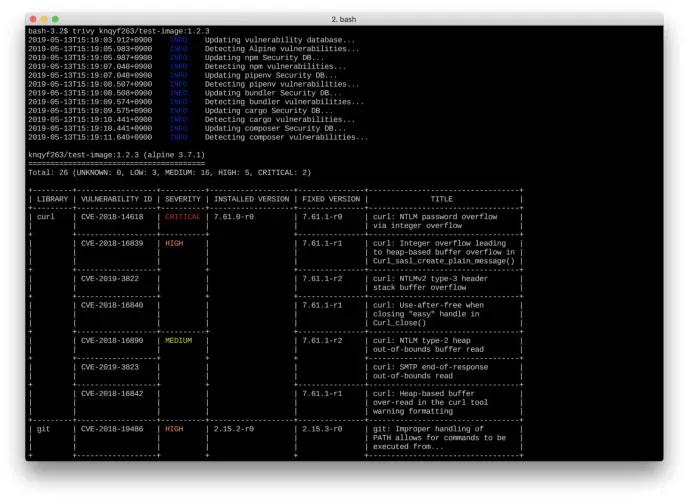Close the bash terminal window
Screen dimensions: 689x501
point(33,19)
